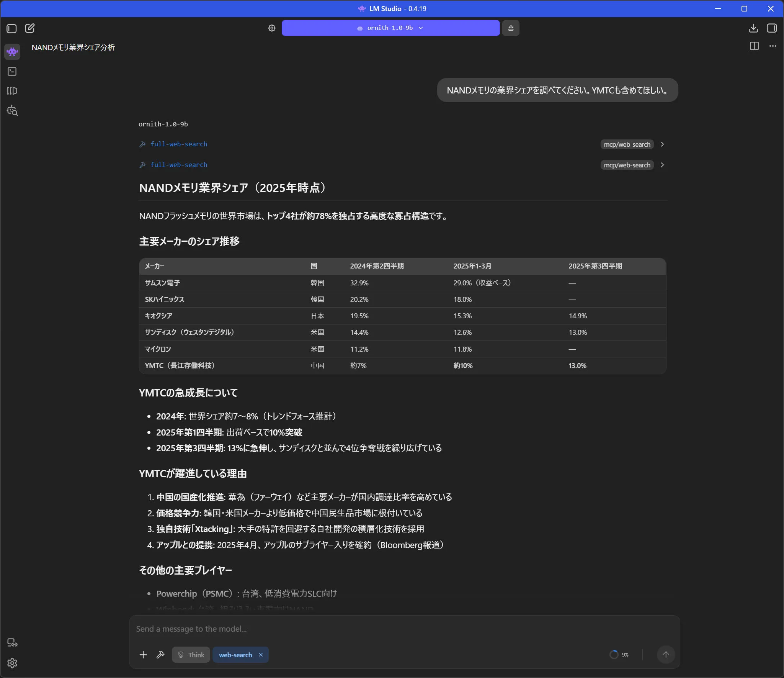Click the サムスン電子 table row name
The width and height of the screenshot is (784, 678).
pos(162,283)
